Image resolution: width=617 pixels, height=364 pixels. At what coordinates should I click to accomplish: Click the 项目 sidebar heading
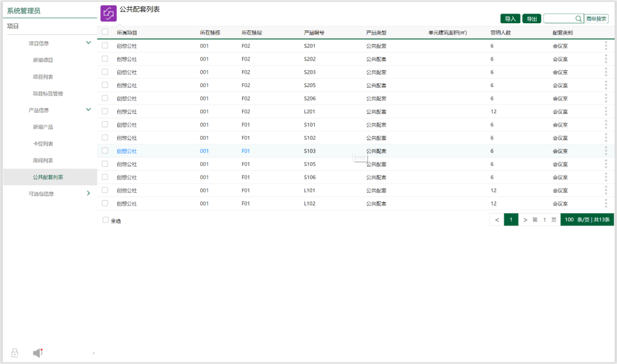pyautogui.click(x=13, y=26)
